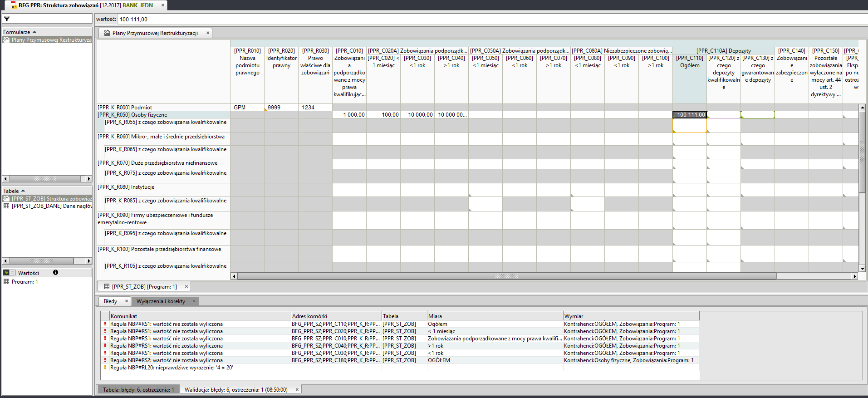Select the Plany Przymusowej Restrukturyzacji tab

click(155, 33)
